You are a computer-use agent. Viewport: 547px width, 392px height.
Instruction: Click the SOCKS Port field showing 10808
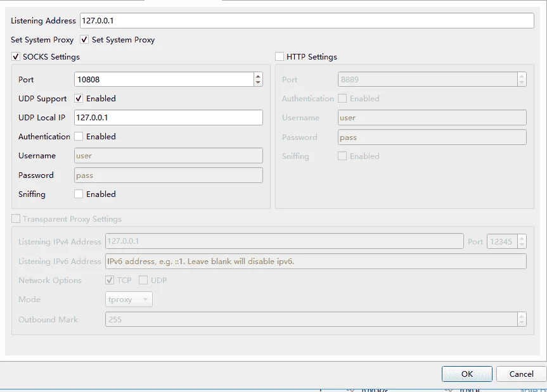click(x=164, y=79)
